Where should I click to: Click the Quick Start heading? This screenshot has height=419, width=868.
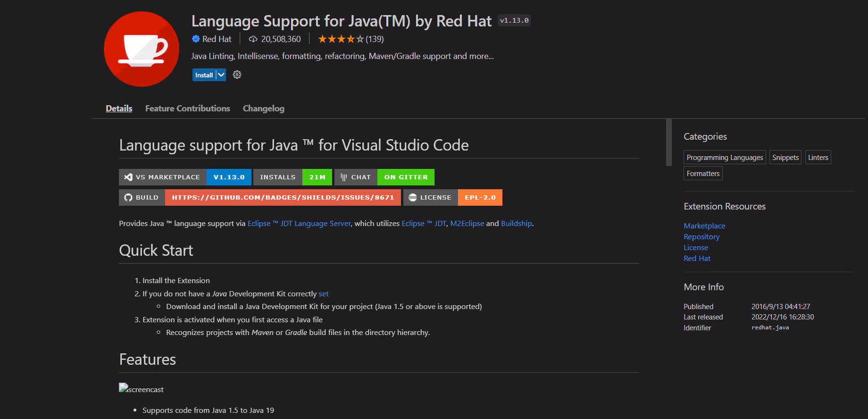coord(156,251)
